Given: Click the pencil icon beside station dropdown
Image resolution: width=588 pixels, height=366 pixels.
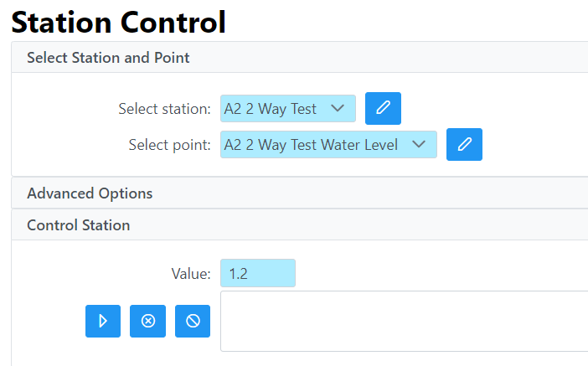Looking at the screenshot, I should (x=383, y=108).
